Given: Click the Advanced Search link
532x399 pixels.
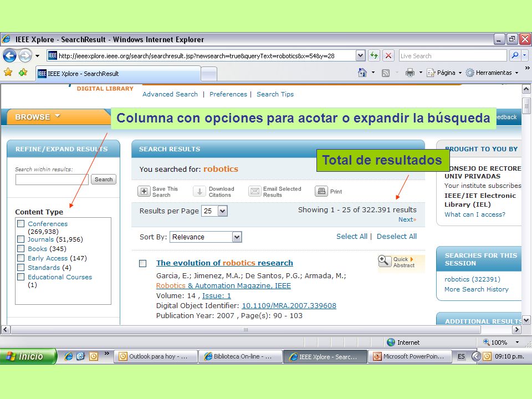Looking at the screenshot, I should (170, 94).
